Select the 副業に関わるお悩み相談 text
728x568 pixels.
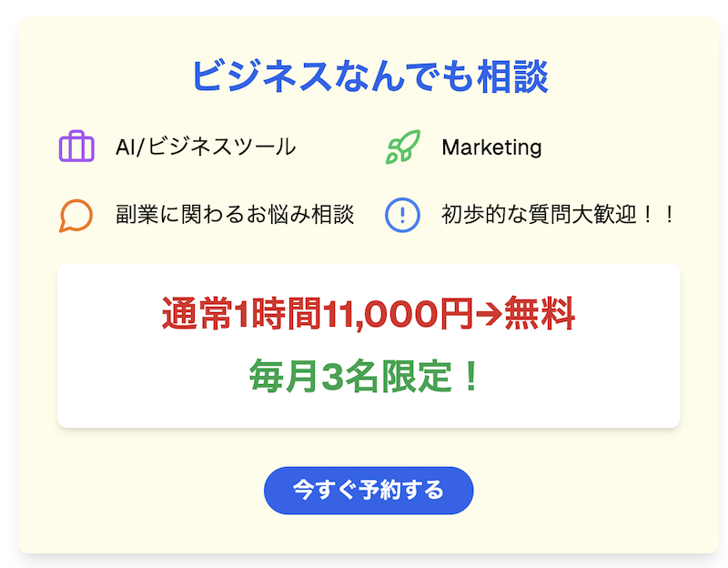235,216
